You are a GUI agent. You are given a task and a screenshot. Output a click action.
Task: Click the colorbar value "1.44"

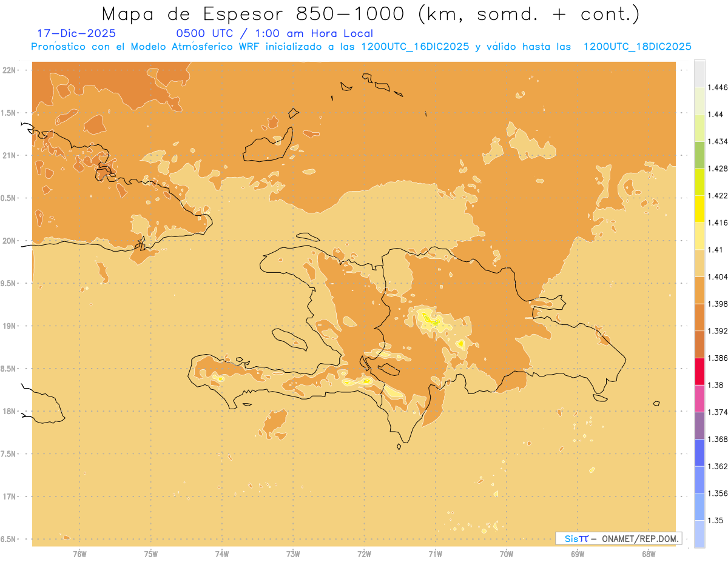715,115
